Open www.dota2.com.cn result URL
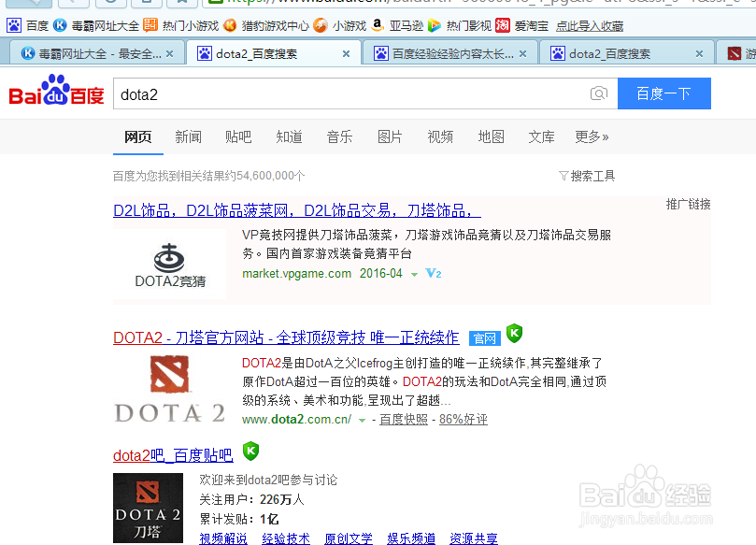 (296, 420)
